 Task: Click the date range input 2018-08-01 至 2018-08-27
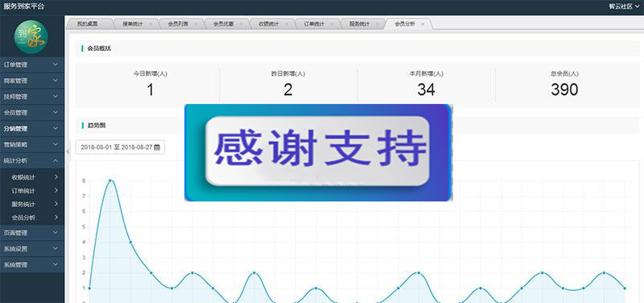(120, 147)
